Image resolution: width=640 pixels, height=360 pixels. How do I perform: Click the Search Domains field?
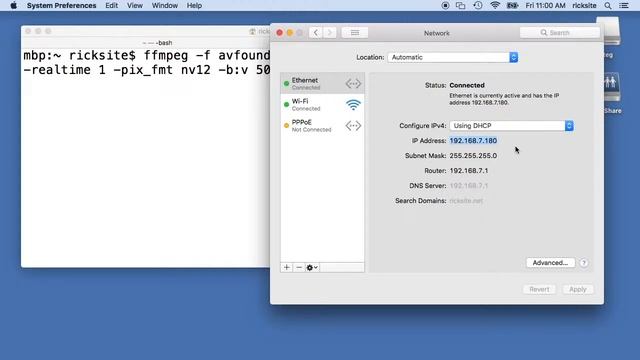466,201
